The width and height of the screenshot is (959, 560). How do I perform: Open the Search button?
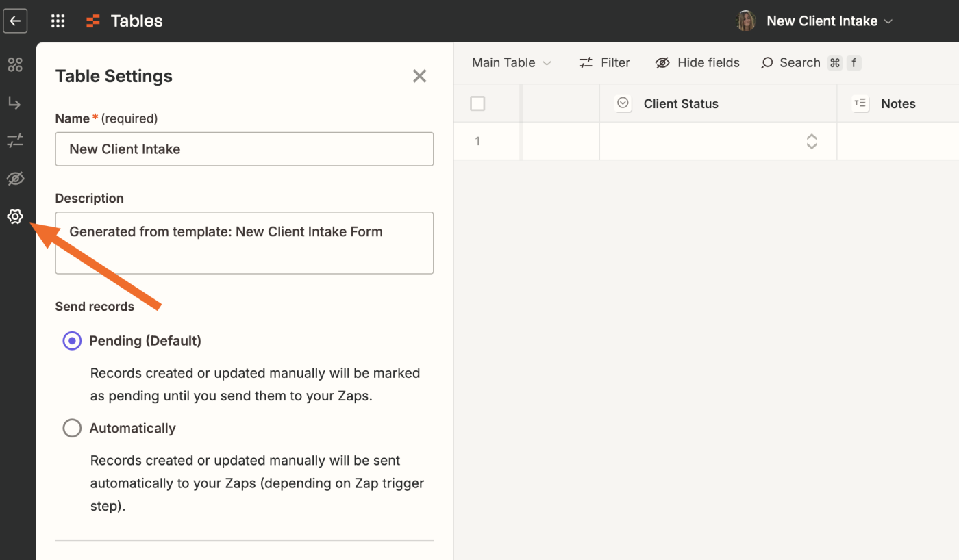coord(791,63)
